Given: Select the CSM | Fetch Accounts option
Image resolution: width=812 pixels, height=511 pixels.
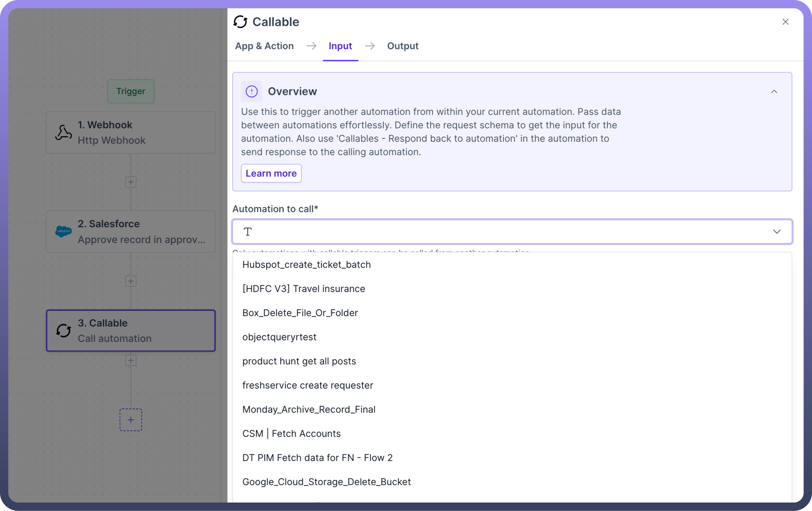Looking at the screenshot, I should tap(291, 433).
